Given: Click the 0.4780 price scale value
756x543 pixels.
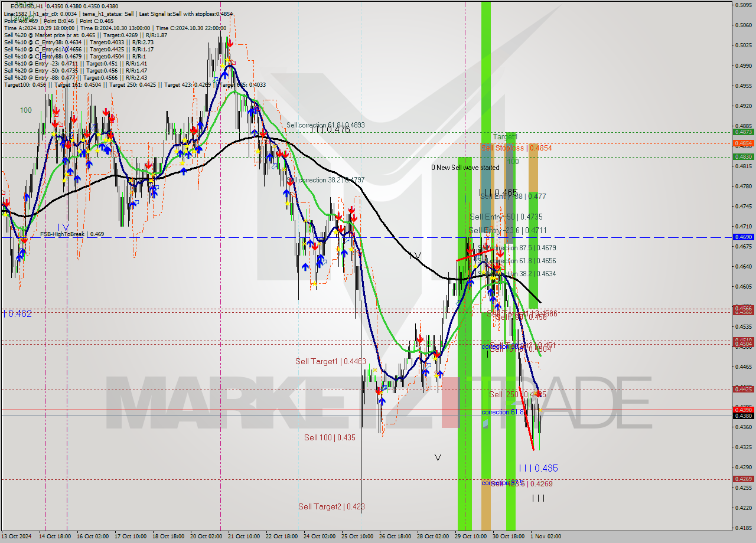Looking at the screenshot, I should pyautogui.click(x=743, y=186).
